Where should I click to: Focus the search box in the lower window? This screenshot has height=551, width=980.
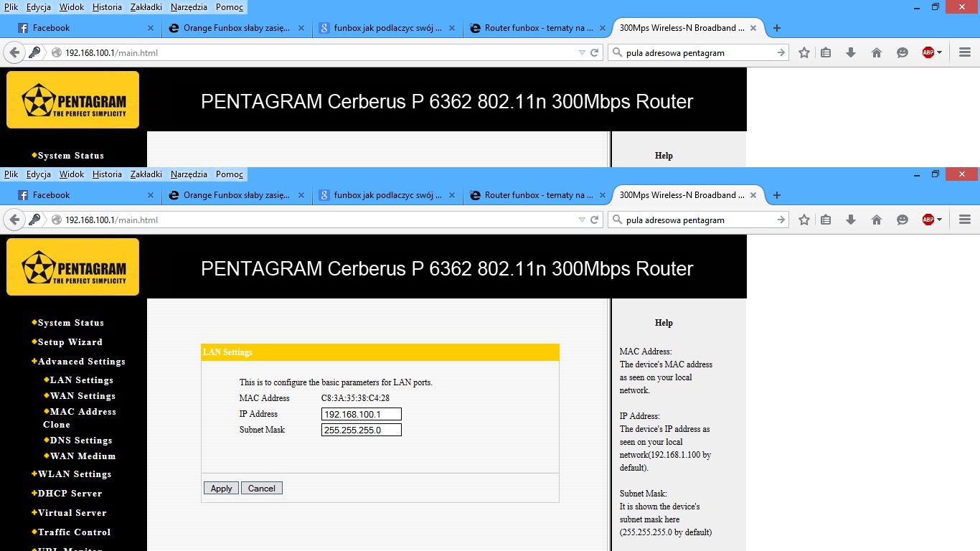[x=697, y=220]
